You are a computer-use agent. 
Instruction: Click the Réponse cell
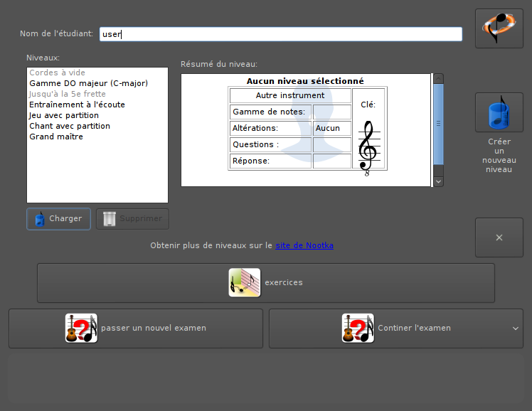[x=270, y=161]
